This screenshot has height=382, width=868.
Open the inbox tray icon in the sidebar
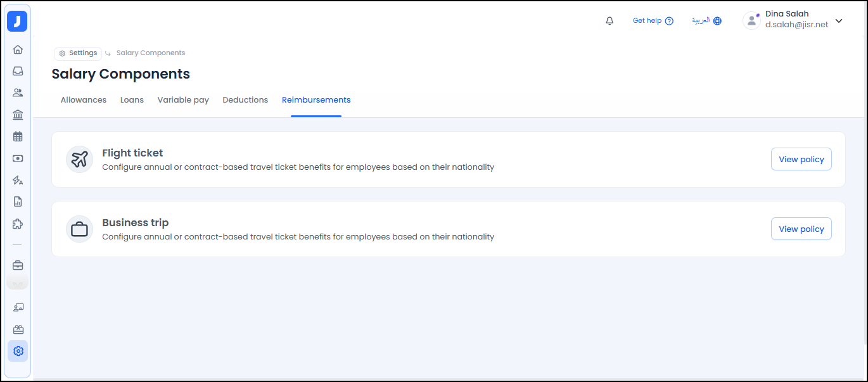tap(18, 71)
